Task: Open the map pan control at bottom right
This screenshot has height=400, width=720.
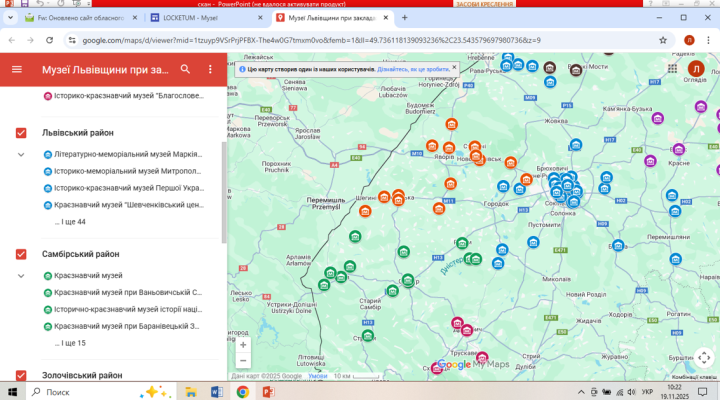Action: (704, 356)
